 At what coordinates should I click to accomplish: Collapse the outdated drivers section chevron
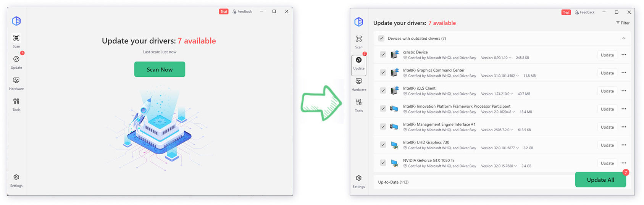(x=624, y=39)
